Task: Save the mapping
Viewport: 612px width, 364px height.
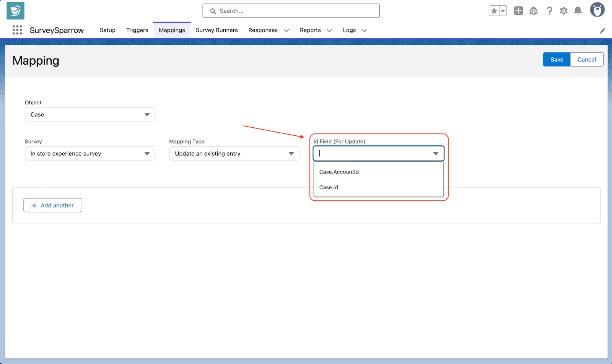Action: (x=557, y=60)
